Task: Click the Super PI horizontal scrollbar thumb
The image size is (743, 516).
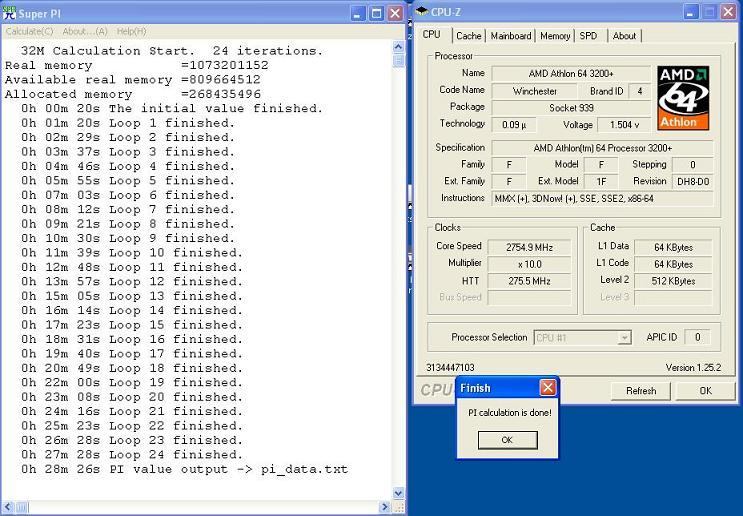Action: [21, 507]
